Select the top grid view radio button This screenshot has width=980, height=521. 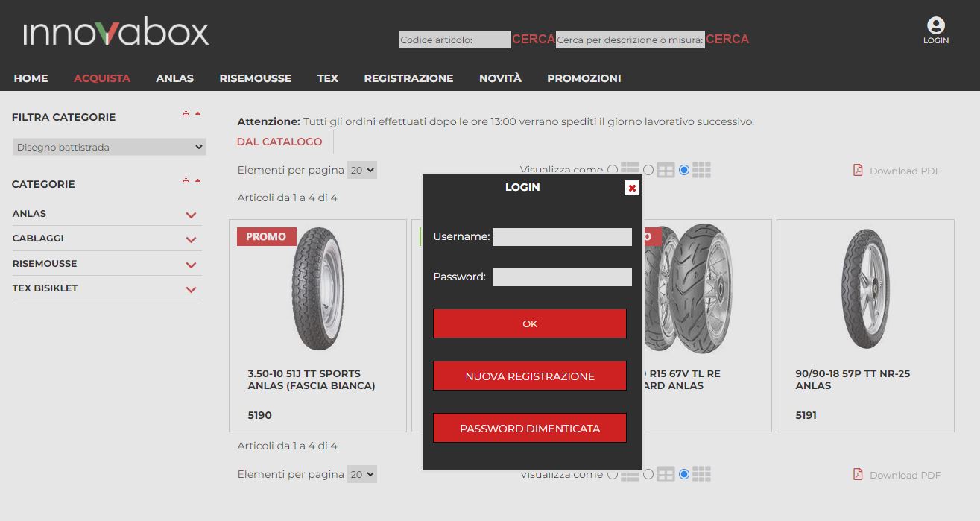click(684, 170)
